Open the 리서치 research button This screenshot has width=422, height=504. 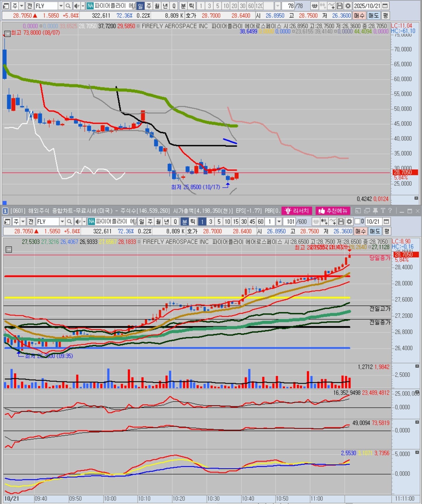pyautogui.click(x=297, y=211)
